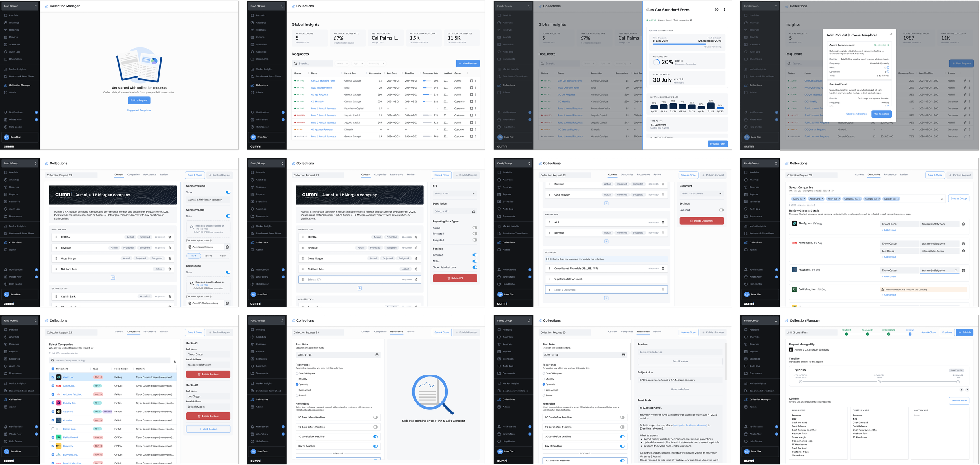Click Start from Scratch link
Image resolution: width=980 pixels, height=465 pixels.
(856, 114)
